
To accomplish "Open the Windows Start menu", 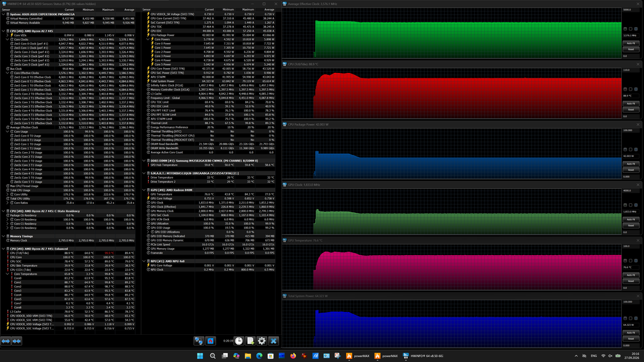I will tap(200, 356).
